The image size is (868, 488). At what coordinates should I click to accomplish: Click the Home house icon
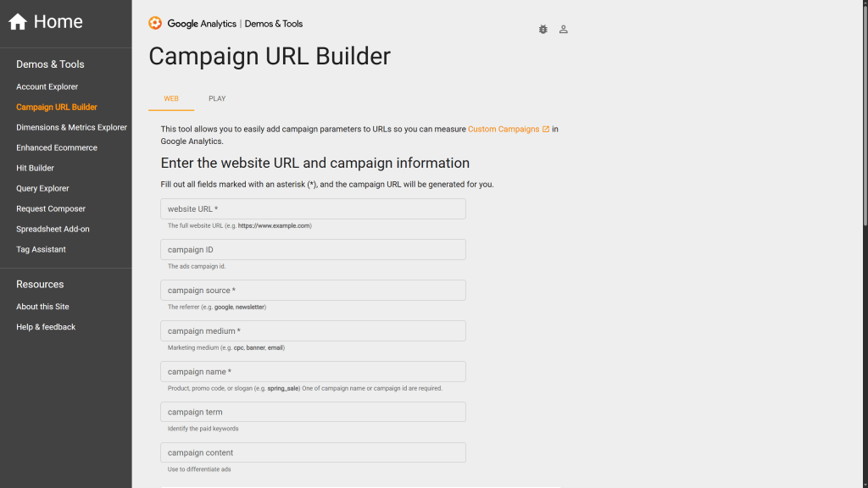[x=18, y=22]
